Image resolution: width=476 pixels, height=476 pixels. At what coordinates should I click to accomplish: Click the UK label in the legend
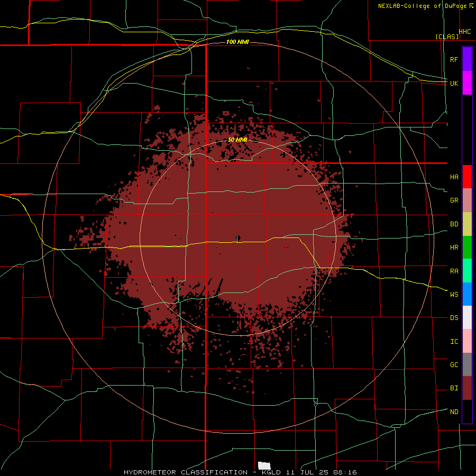coord(454,83)
